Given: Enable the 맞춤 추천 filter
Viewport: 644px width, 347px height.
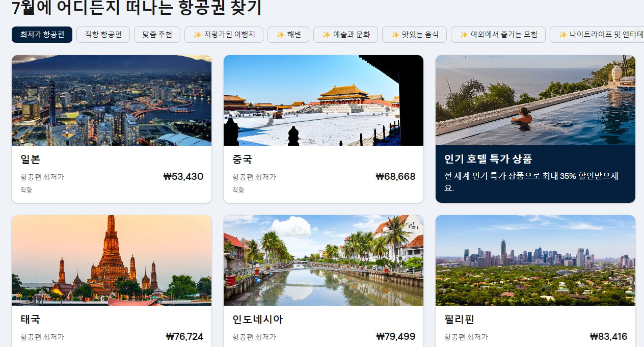Looking at the screenshot, I should 157,35.
